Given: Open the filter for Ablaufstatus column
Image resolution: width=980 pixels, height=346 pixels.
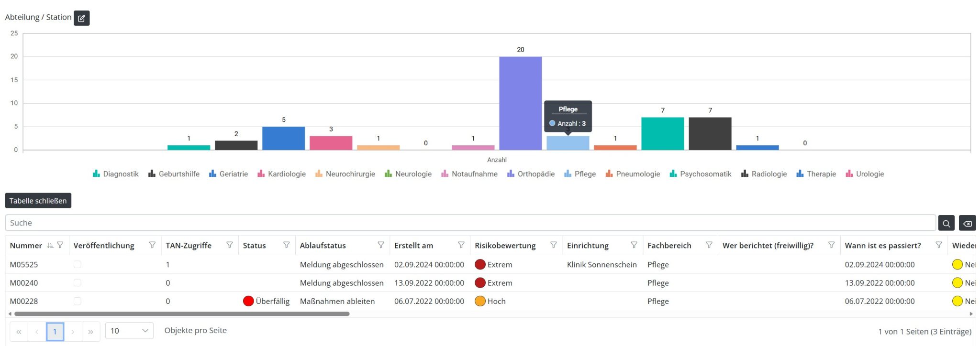Looking at the screenshot, I should point(380,245).
